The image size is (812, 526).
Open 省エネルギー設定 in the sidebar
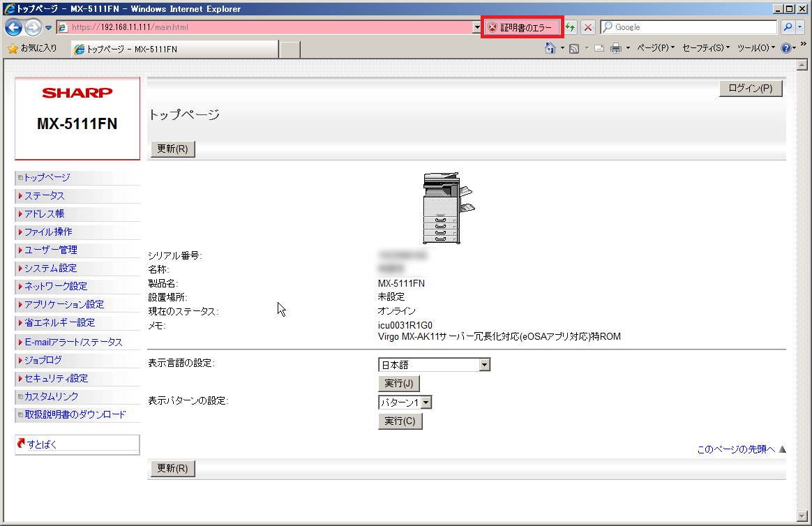[59, 322]
